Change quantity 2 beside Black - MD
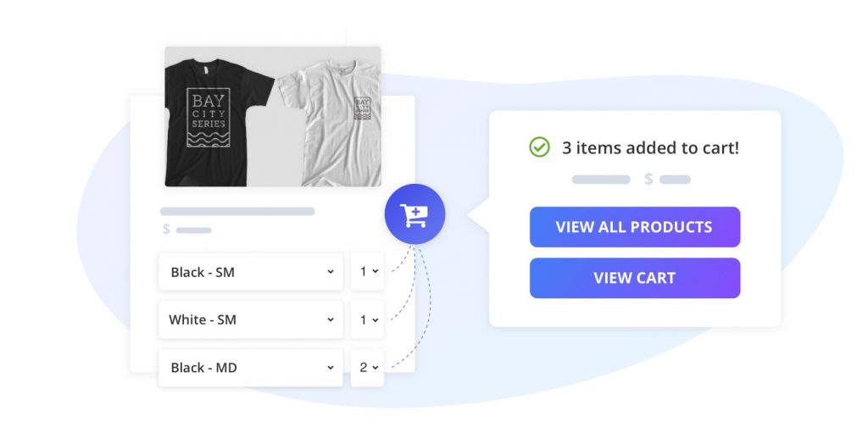Screen dimensions: 868x444 pos(368,368)
